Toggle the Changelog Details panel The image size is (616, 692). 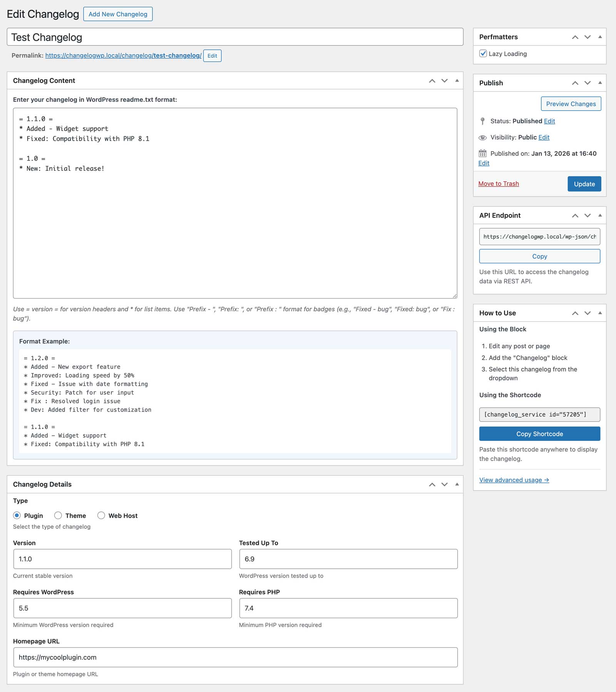[x=457, y=484]
